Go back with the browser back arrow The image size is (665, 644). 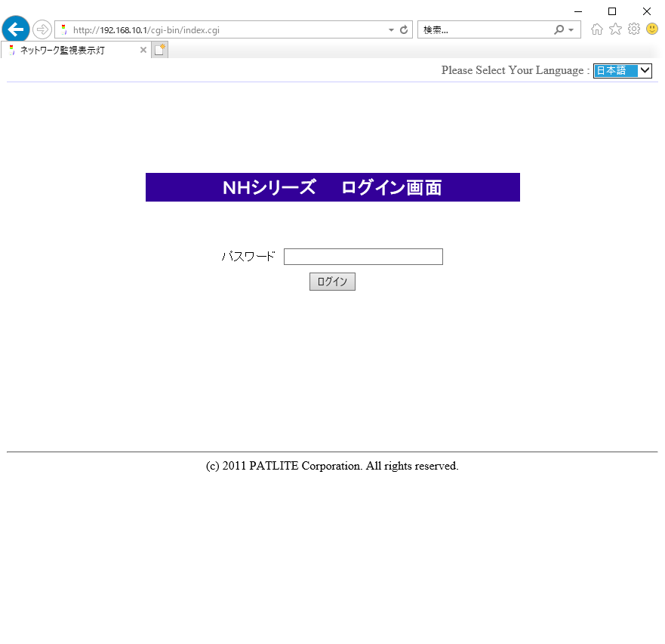(x=16, y=29)
